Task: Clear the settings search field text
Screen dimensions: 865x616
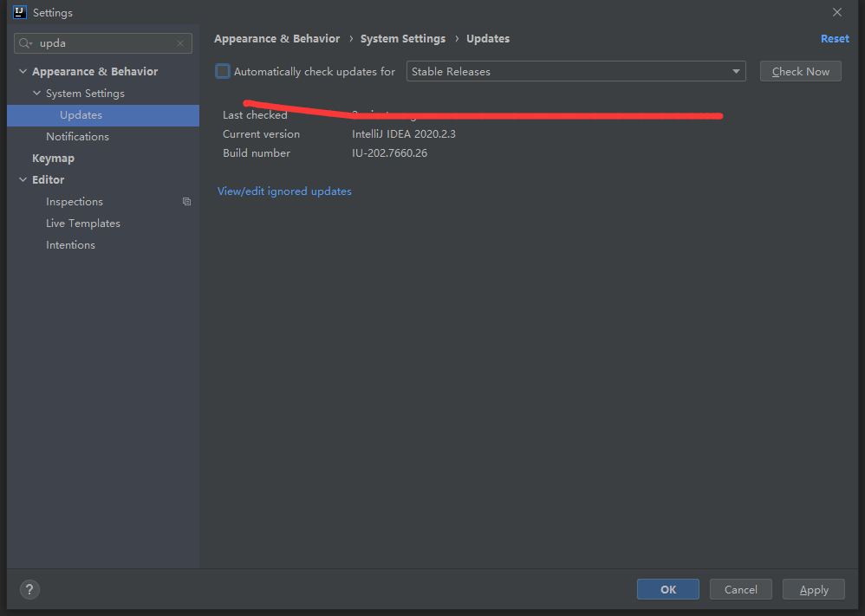Action: pyautogui.click(x=180, y=43)
